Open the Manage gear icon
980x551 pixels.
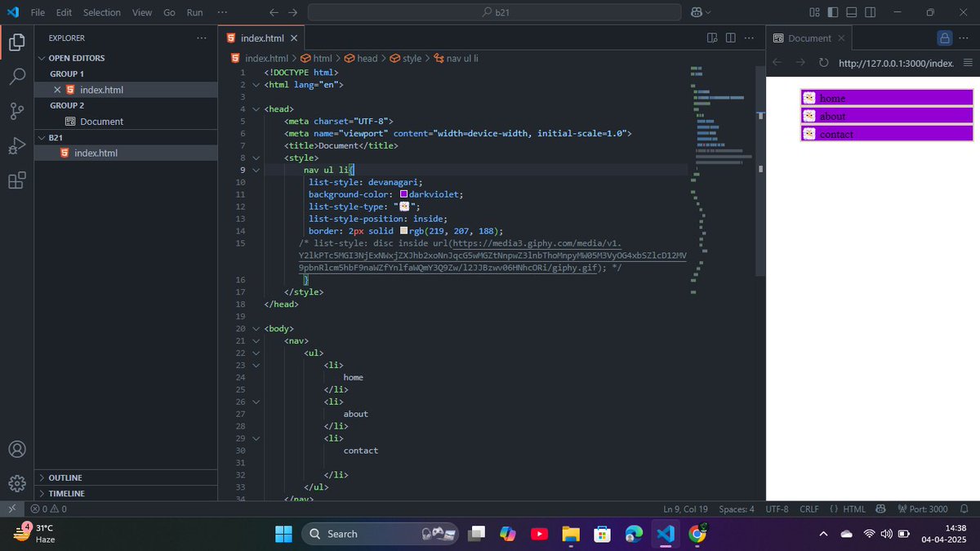[x=16, y=483]
